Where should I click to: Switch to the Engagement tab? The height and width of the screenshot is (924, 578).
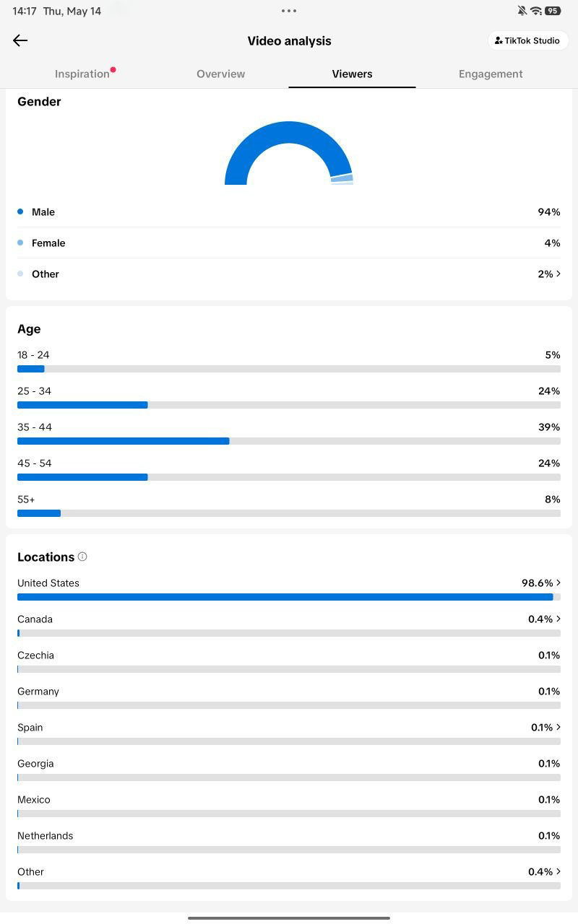coord(491,74)
